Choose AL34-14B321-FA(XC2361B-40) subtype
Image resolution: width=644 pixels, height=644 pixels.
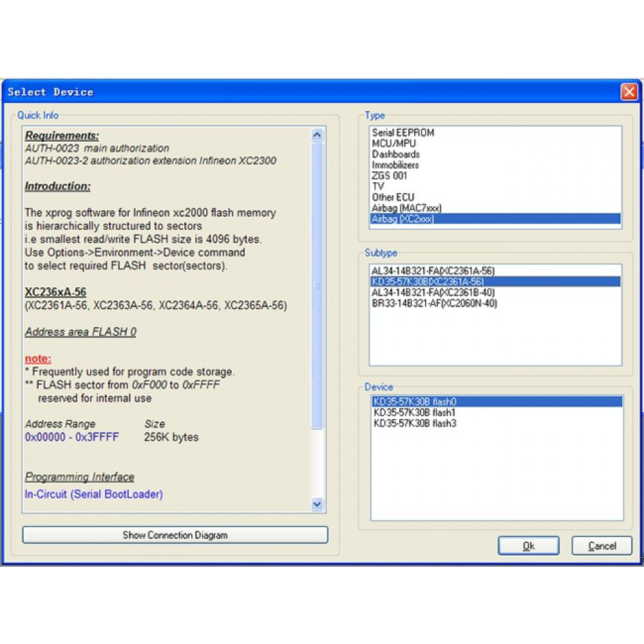433,292
